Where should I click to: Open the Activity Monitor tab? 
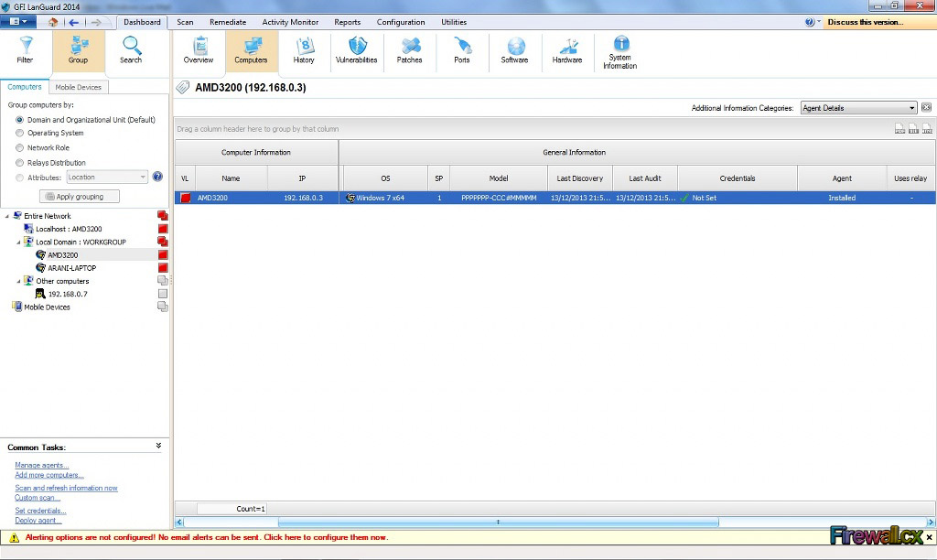pyautogui.click(x=290, y=22)
